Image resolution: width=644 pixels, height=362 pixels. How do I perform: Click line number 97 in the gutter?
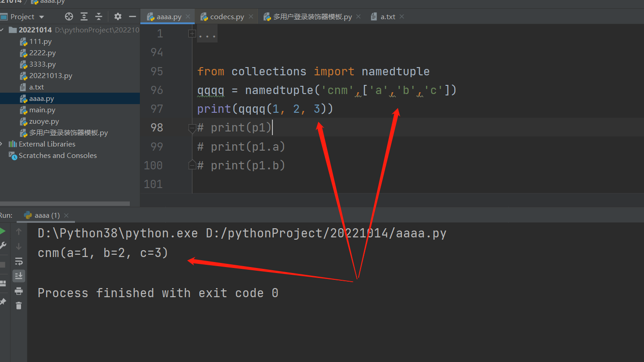[x=157, y=109]
